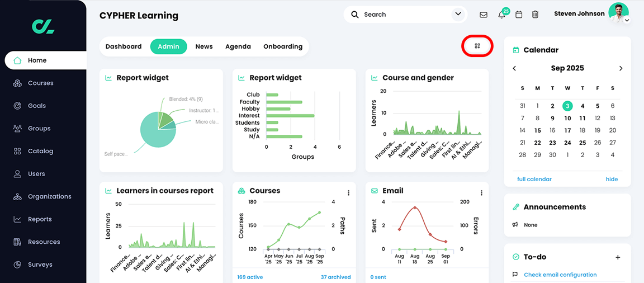Click the CYPHER Learning title
The image size is (644, 283).
[139, 16]
